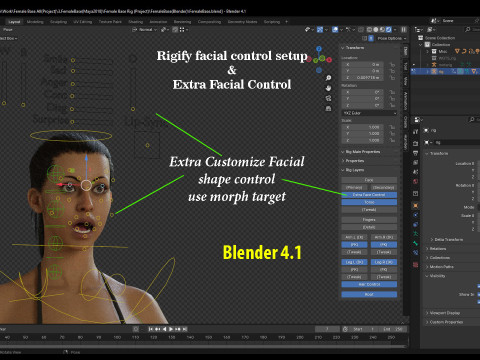The image size is (480, 360).
Task: Click the current frame number field
Action: point(327,329)
